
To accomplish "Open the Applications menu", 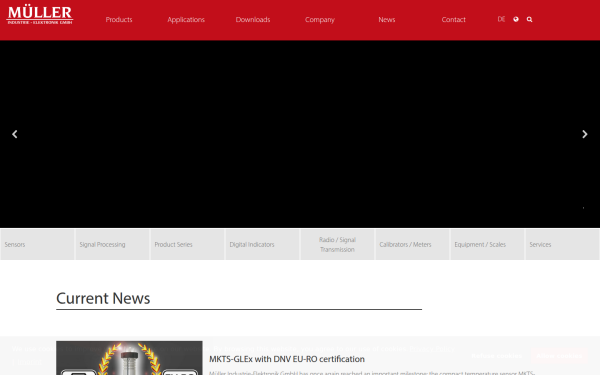I will tap(186, 20).
